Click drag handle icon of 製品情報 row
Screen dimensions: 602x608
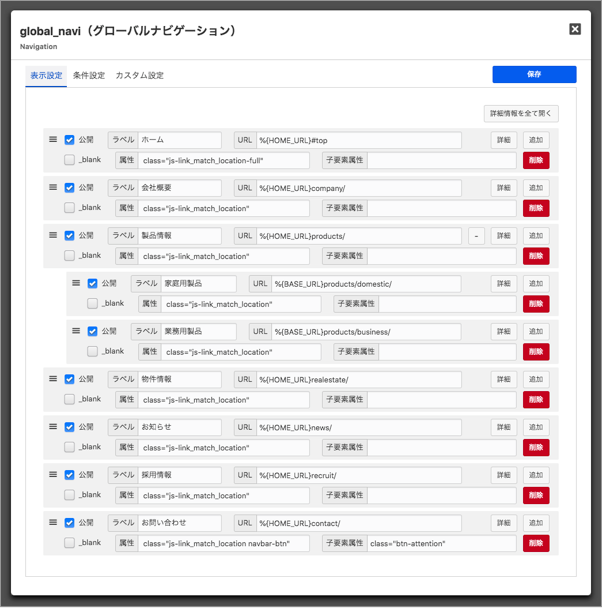click(x=53, y=235)
